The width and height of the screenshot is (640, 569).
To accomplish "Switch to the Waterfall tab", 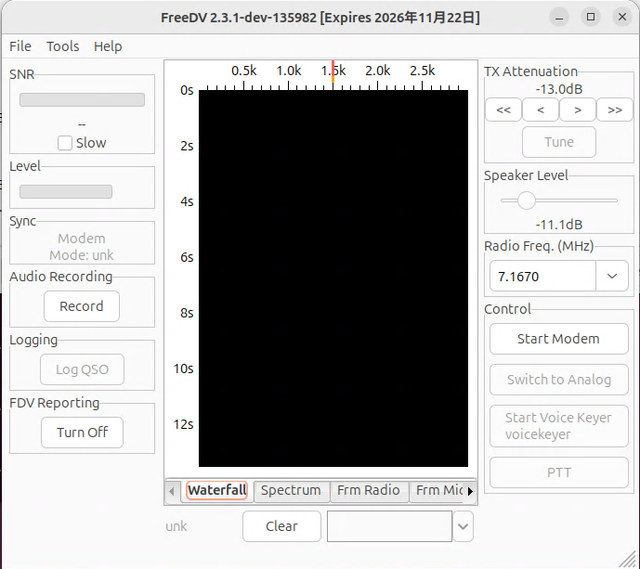I will tap(217, 490).
